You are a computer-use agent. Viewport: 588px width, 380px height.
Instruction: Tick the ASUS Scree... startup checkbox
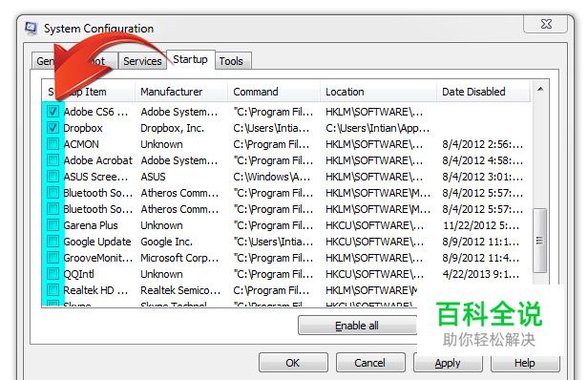(x=52, y=177)
